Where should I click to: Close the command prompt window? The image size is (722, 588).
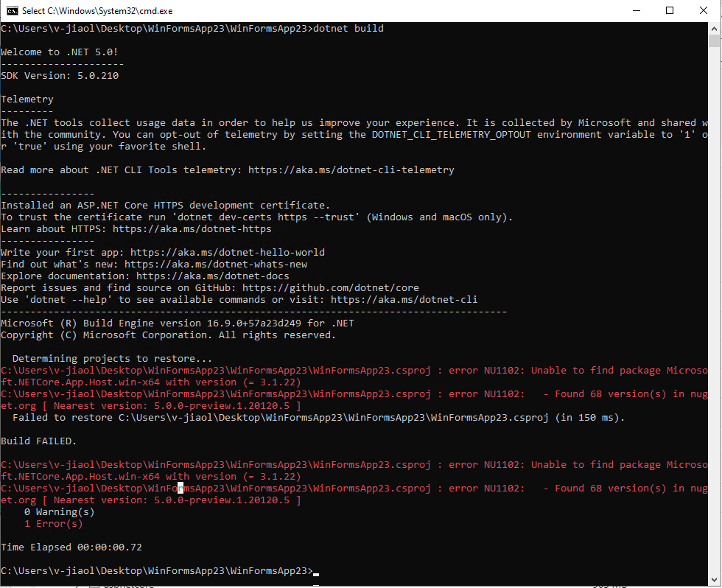[x=703, y=10]
